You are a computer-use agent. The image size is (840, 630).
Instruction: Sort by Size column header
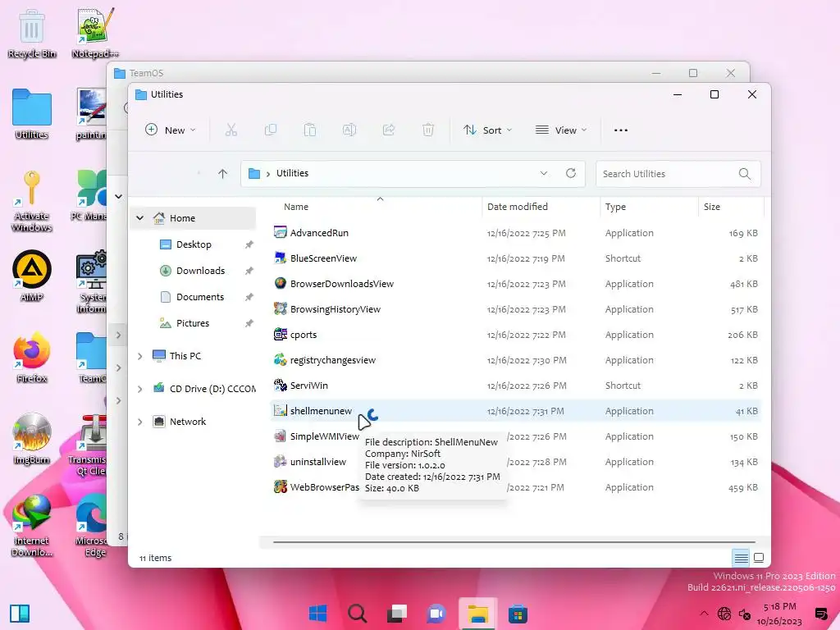[712, 207]
